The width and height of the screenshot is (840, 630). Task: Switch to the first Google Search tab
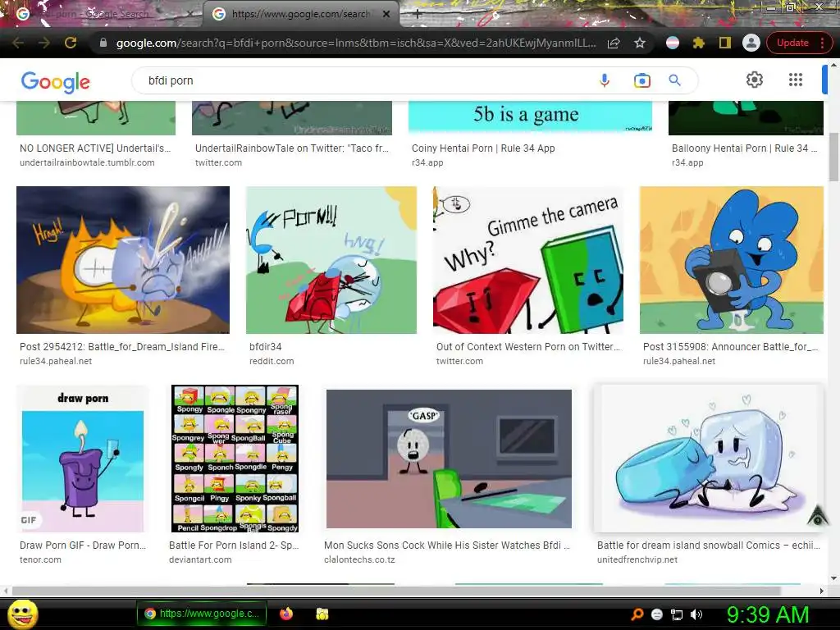[x=102, y=14]
